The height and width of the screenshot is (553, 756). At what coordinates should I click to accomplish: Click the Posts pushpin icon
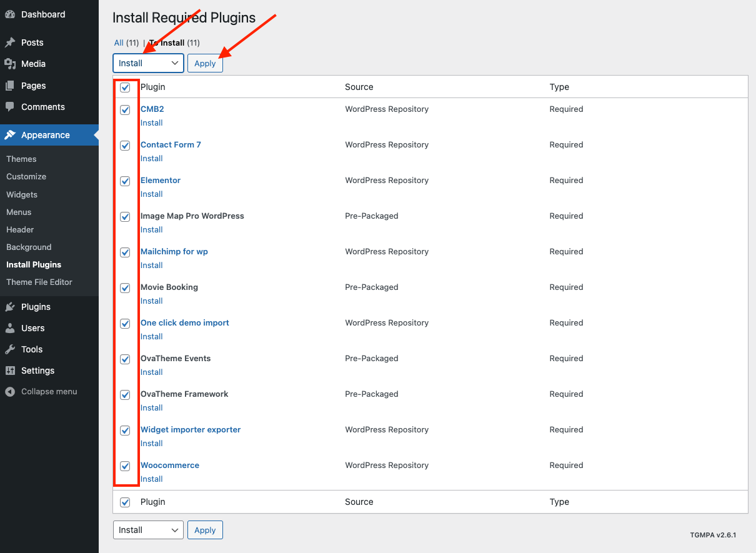[x=10, y=42]
